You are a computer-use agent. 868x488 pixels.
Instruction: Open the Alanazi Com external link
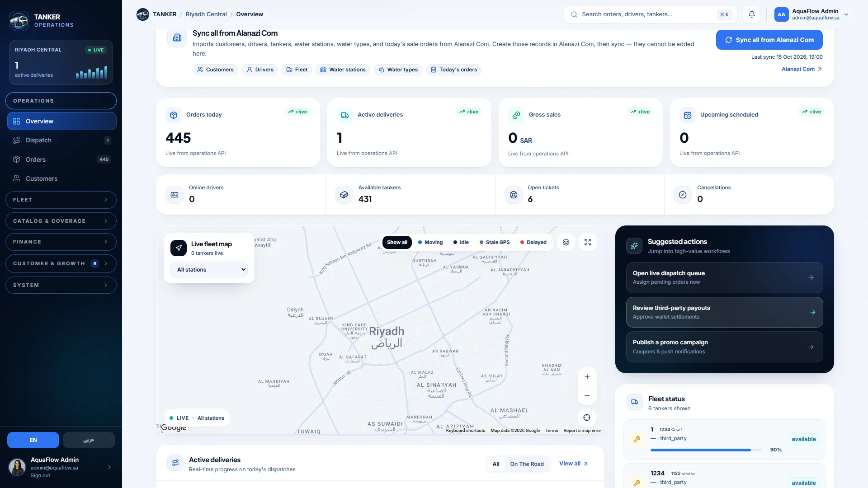[802, 69]
